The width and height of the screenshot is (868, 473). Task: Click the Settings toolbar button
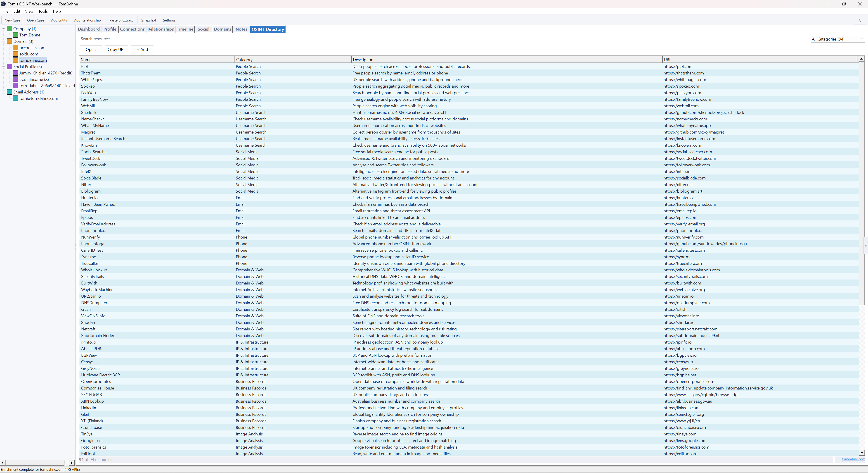[169, 20]
